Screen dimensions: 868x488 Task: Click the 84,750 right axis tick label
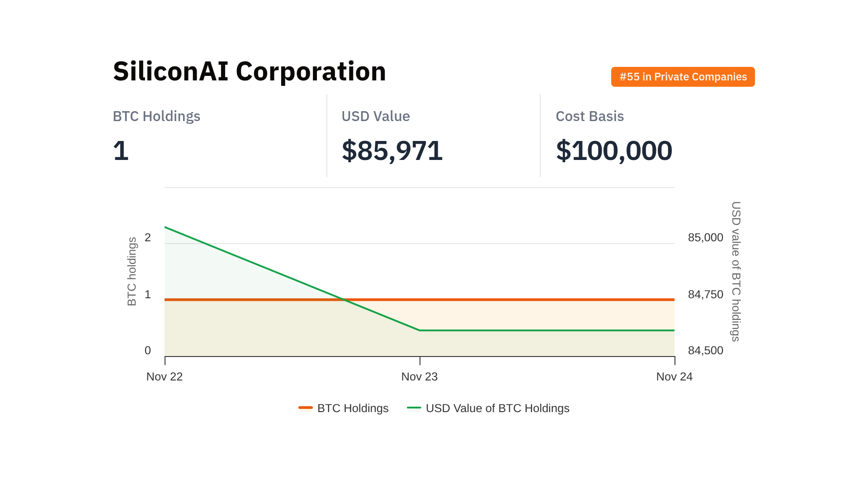[x=705, y=294]
